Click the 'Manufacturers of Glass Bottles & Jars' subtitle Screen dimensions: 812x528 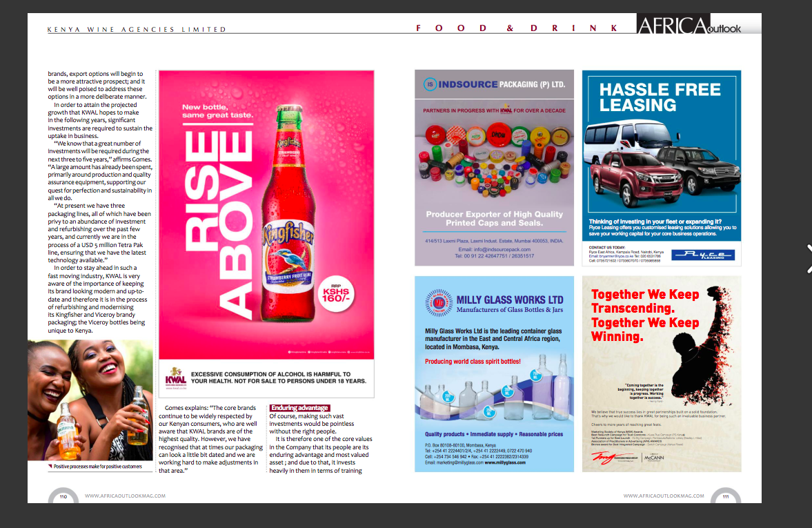tap(510, 310)
